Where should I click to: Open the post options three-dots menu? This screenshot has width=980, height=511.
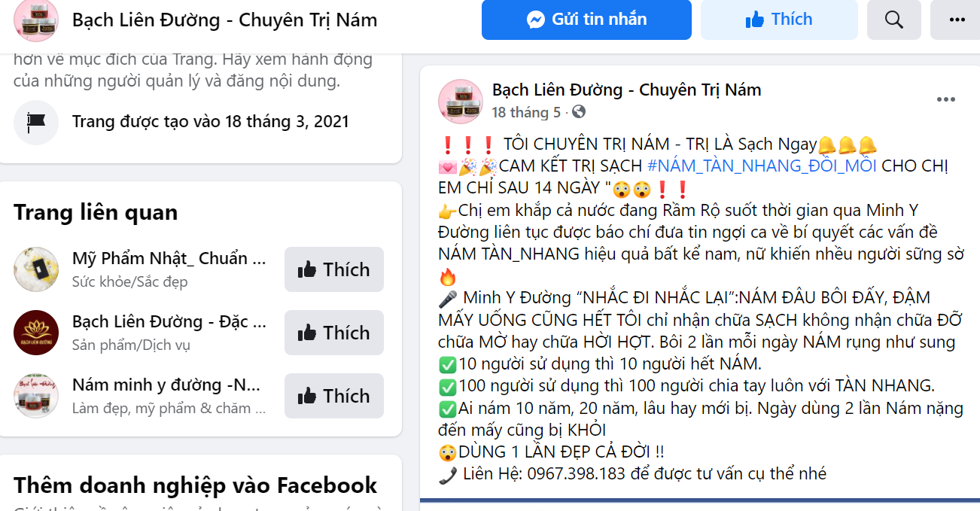pos(946,99)
